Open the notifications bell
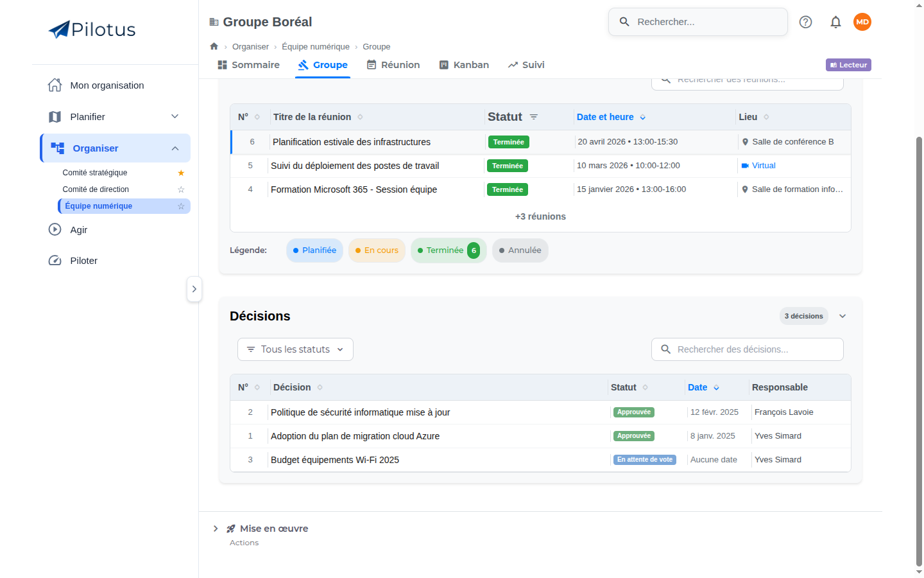 coord(835,22)
